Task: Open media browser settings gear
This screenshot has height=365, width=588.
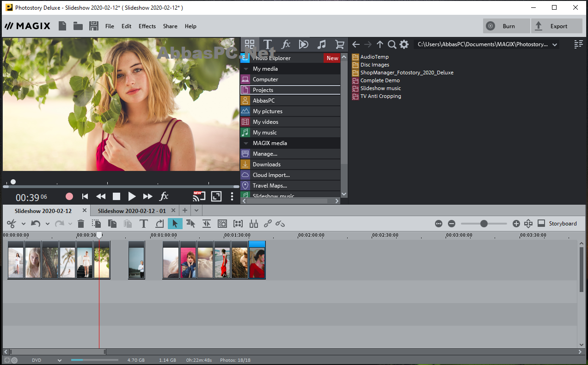Action: point(404,44)
